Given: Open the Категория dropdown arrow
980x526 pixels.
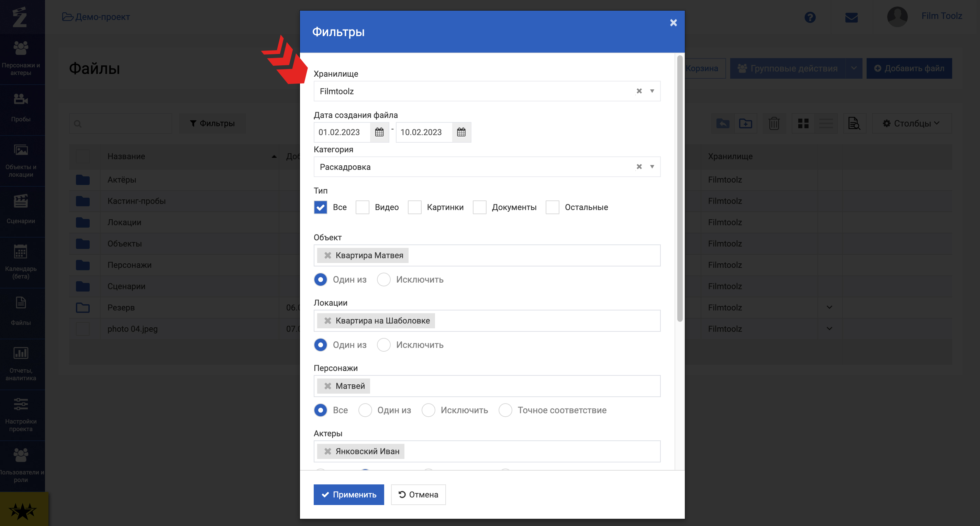Looking at the screenshot, I should pyautogui.click(x=652, y=167).
